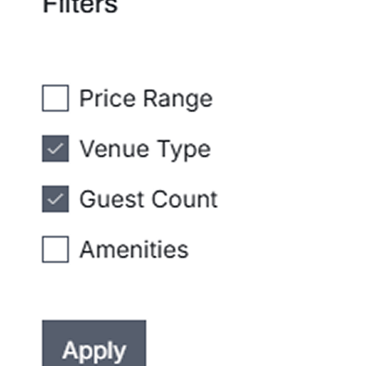Click the Apply button
The height and width of the screenshot is (366, 375).
coord(94,343)
